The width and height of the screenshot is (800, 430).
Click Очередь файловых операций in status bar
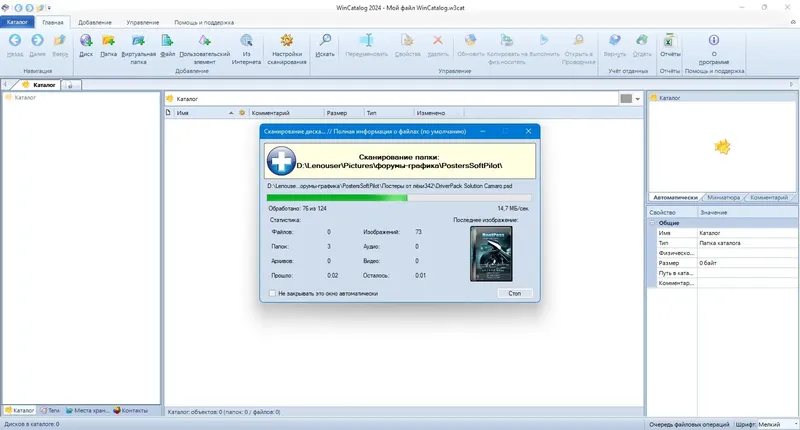(x=689, y=424)
